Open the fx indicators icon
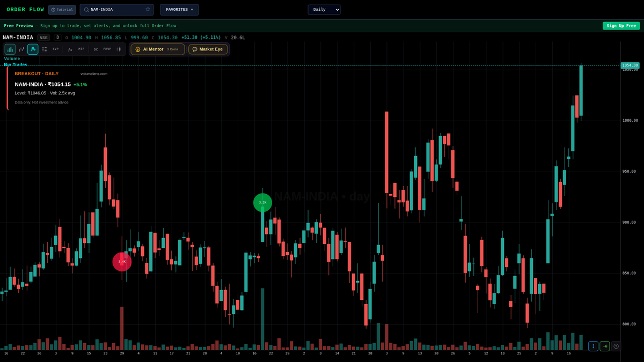644x362 pixels. [x=70, y=49]
